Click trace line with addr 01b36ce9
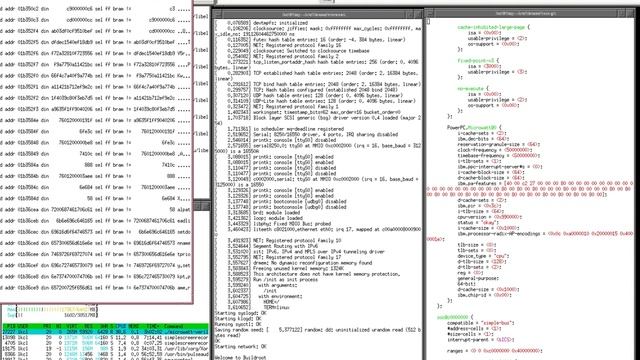The image size is (640, 360). 95,288
